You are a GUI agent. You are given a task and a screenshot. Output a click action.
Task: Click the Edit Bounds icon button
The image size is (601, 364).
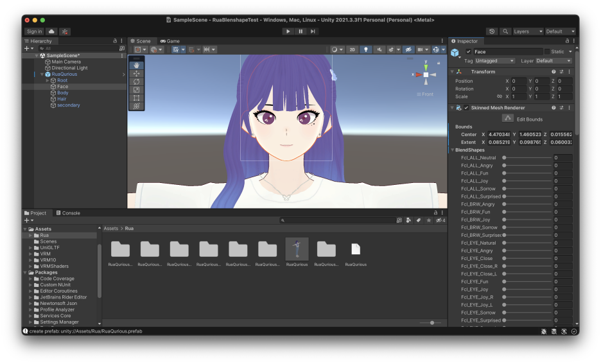tap(507, 118)
